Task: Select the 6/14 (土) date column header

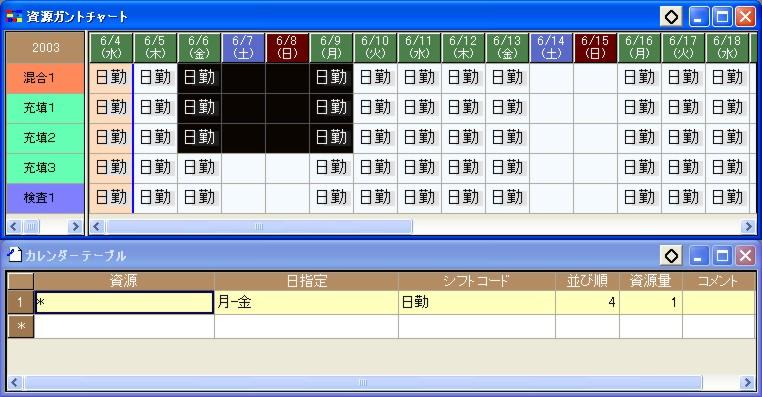Action: 551,48
